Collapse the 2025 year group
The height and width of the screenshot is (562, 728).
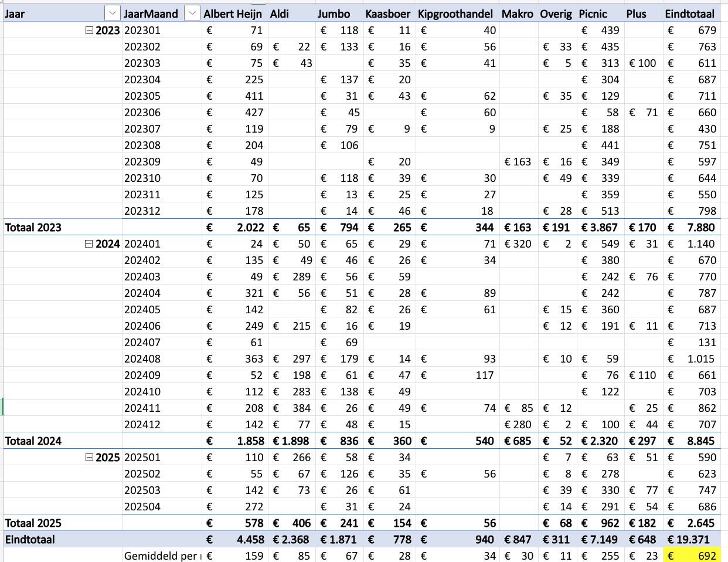point(89,458)
